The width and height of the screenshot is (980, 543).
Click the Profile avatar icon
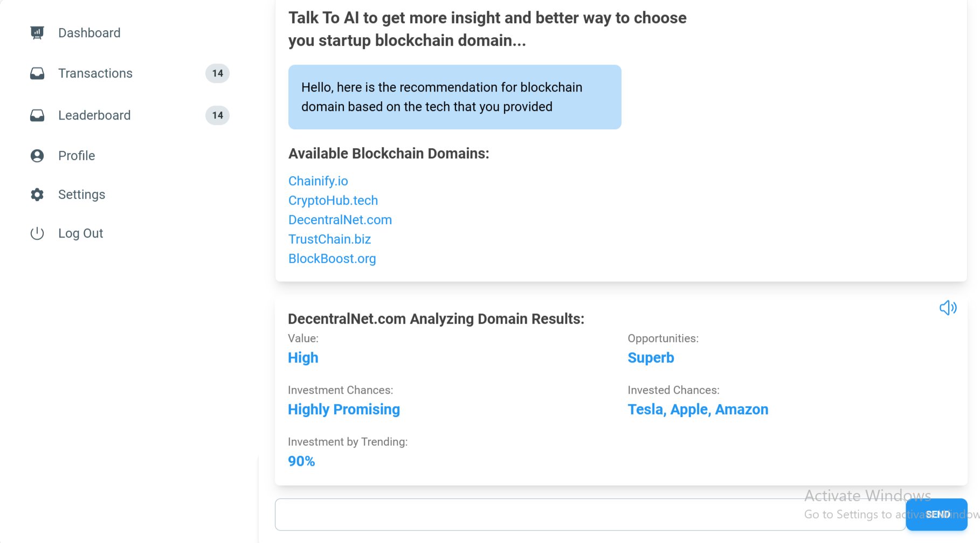(x=37, y=156)
